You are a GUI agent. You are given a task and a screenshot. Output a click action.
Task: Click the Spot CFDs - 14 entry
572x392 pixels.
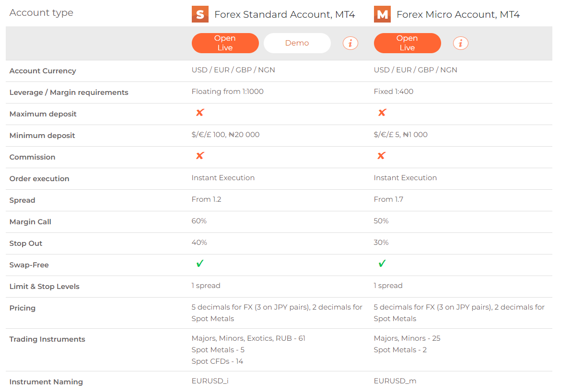pyautogui.click(x=217, y=361)
